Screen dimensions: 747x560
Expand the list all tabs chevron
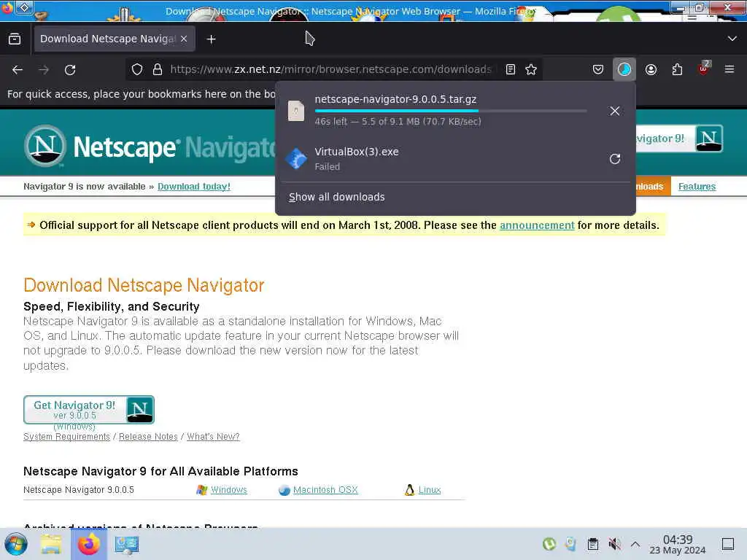(x=732, y=39)
